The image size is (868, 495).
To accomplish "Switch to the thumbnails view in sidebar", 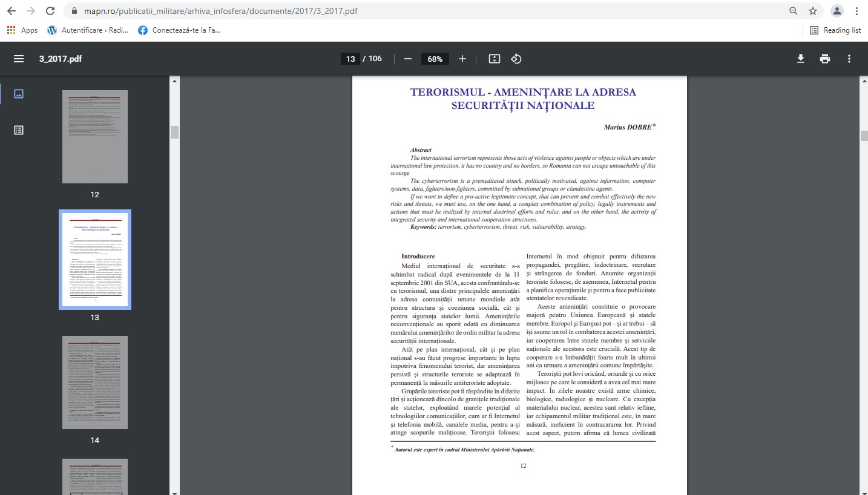I will [19, 94].
